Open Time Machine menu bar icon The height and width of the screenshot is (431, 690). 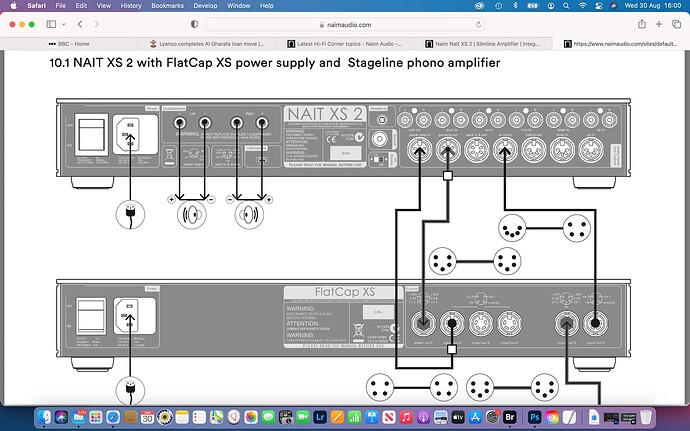click(498, 6)
